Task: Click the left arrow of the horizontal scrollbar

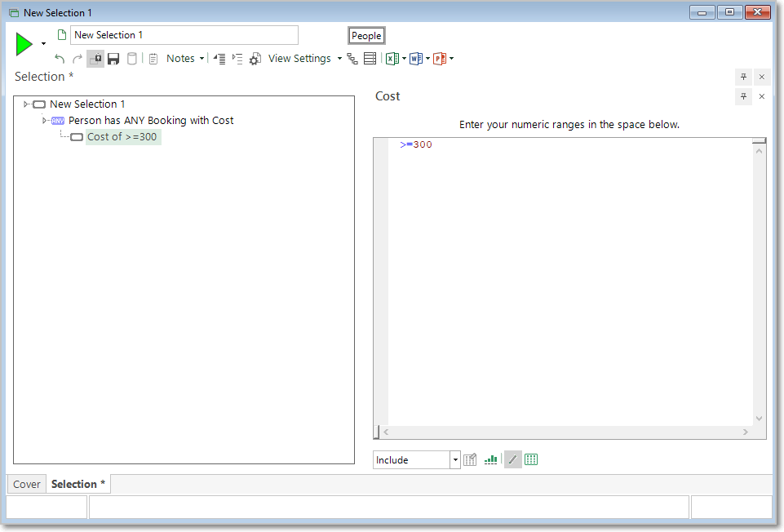Action: point(386,432)
